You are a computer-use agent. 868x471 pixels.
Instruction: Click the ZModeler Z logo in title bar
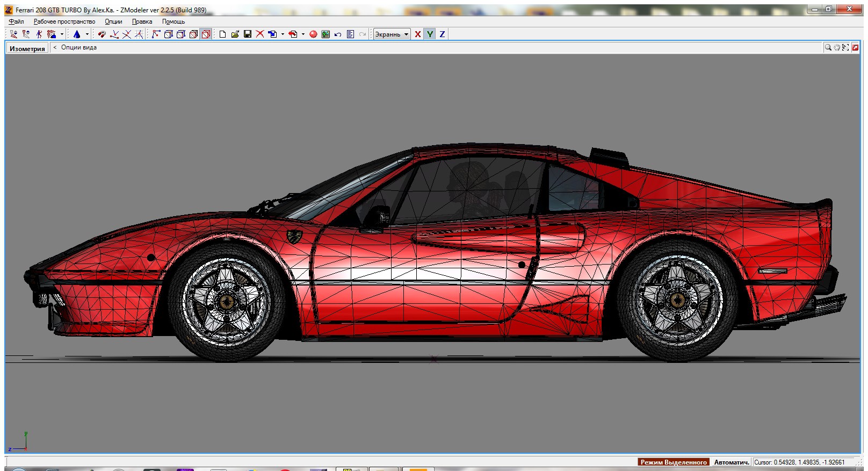click(9, 10)
